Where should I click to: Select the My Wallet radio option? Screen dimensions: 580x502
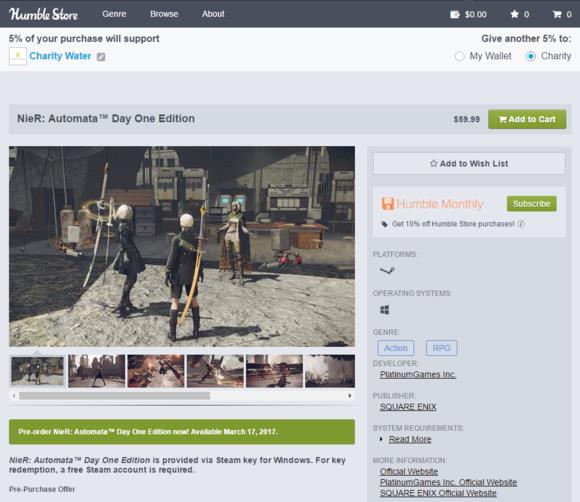click(x=459, y=56)
